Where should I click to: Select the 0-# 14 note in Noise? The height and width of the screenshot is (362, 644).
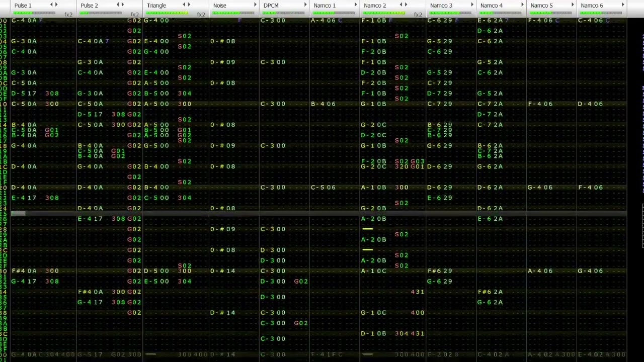point(223,271)
